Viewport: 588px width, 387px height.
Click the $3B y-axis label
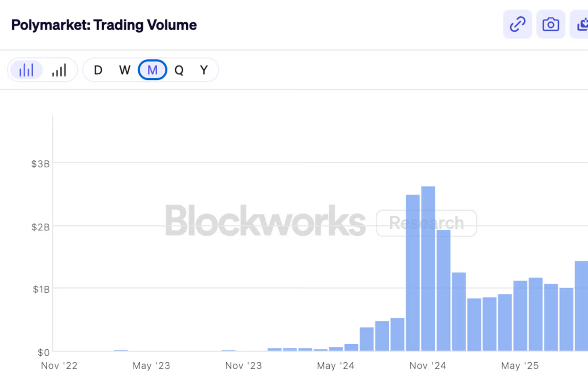coord(40,164)
